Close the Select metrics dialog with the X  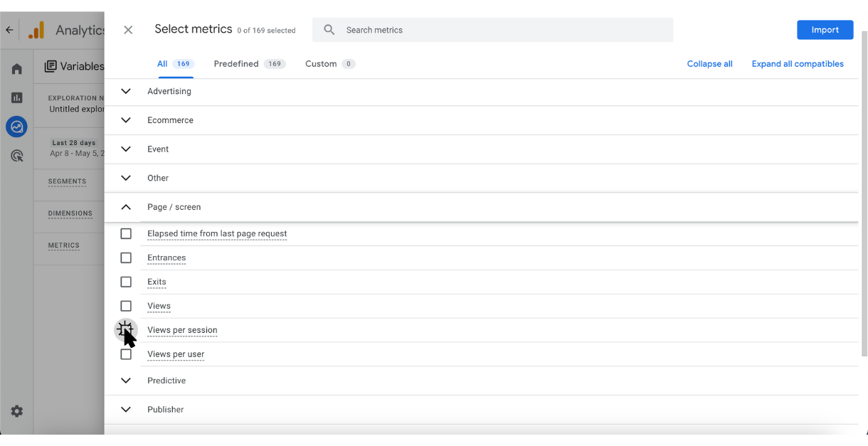(x=128, y=30)
